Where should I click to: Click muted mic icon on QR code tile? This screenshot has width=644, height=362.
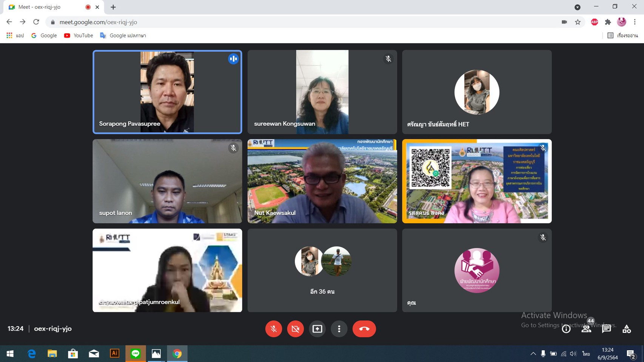(x=543, y=148)
